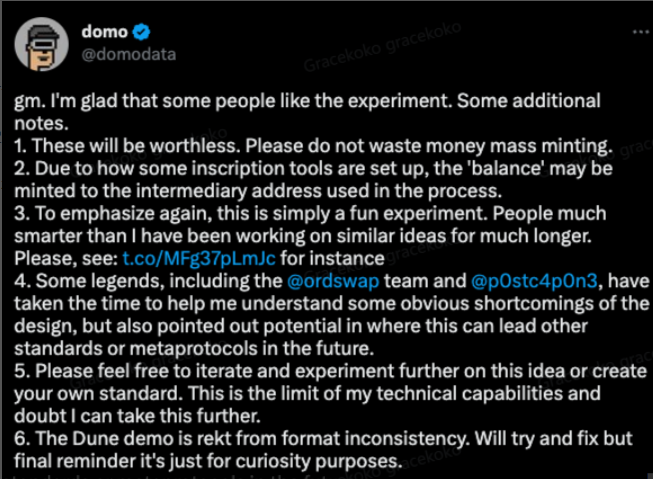
Task: Click "Please, see:" text before the link
Action: 66,259
